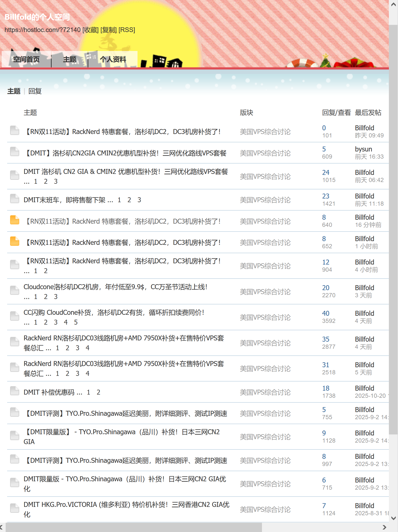The image size is (398, 532).
Task: Open the 【DMIT】洛杉矶CN2GIA CMIN2优惠机型补货 thread title
Action: coord(125,153)
